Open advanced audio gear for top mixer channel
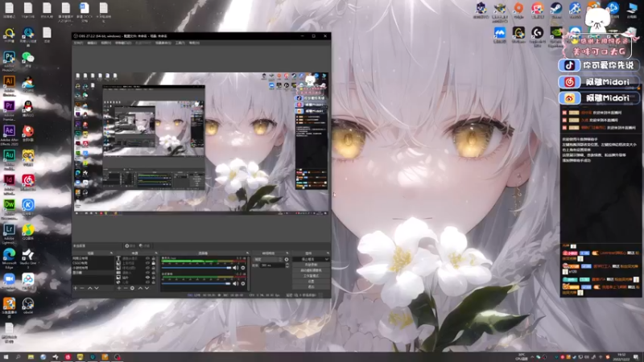 [x=243, y=268]
